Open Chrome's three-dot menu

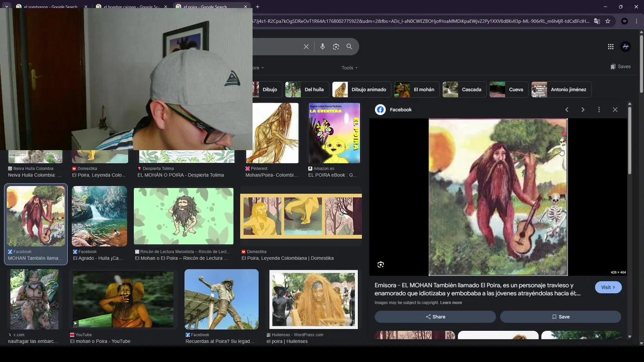click(637, 21)
